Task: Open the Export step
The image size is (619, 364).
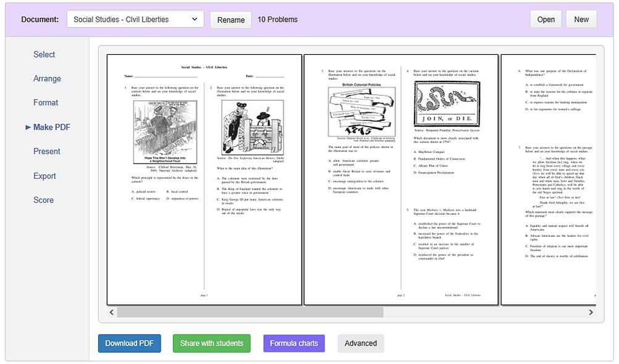Action: [x=44, y=176]
